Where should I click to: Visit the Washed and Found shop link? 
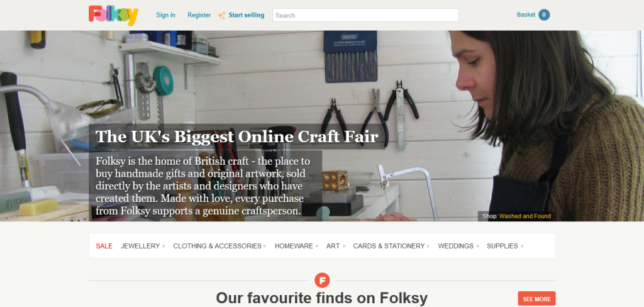tap(525, 216)
